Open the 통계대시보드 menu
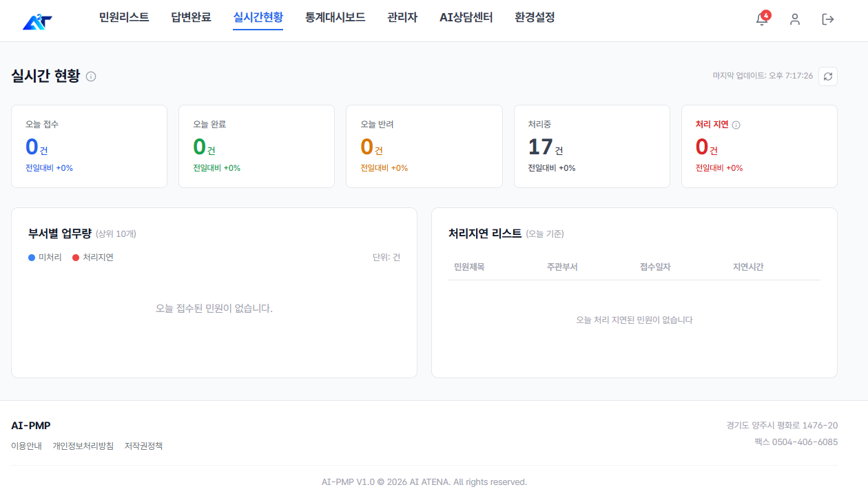Screen dimensions: 868x496 (x=335, y=18)
